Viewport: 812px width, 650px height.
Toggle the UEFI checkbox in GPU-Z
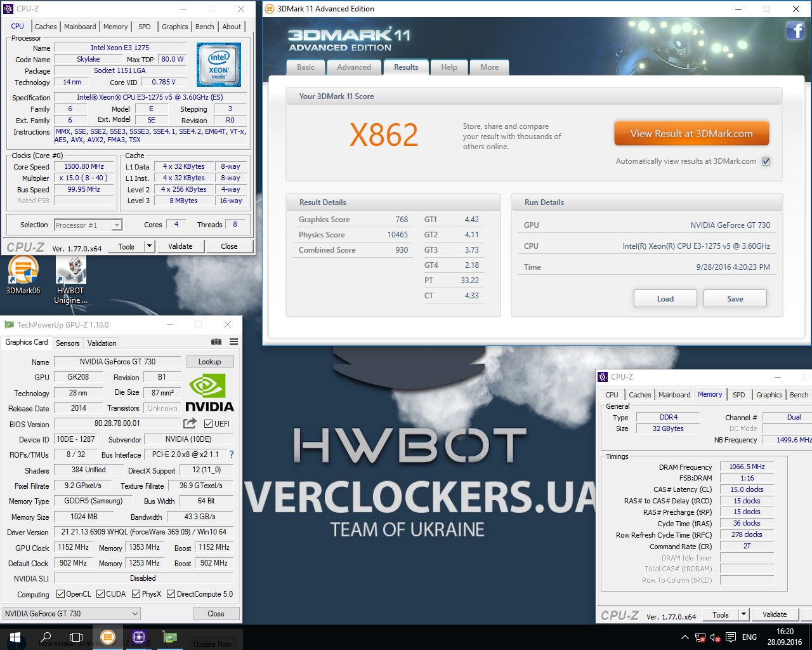(x=208, y=423)
